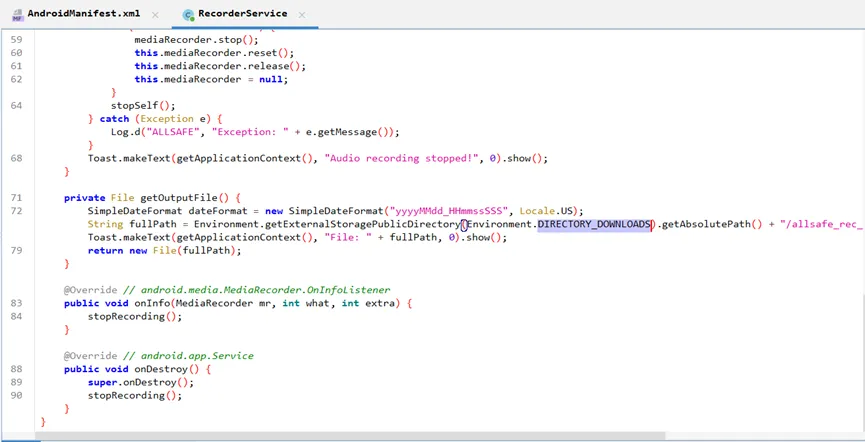Click the mediaRecorder.reset() call
865x442 pixels.
coord(215,53)
